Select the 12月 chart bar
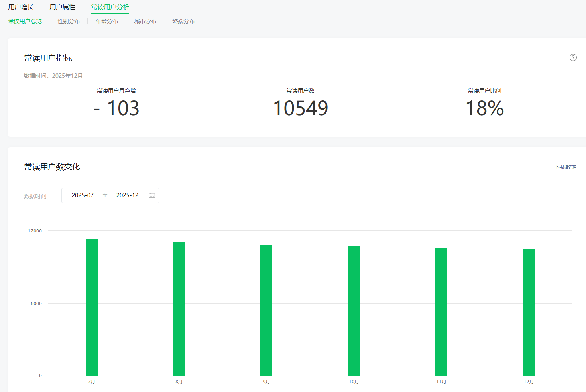The image size is (586, 392). (x=528, y=312)
